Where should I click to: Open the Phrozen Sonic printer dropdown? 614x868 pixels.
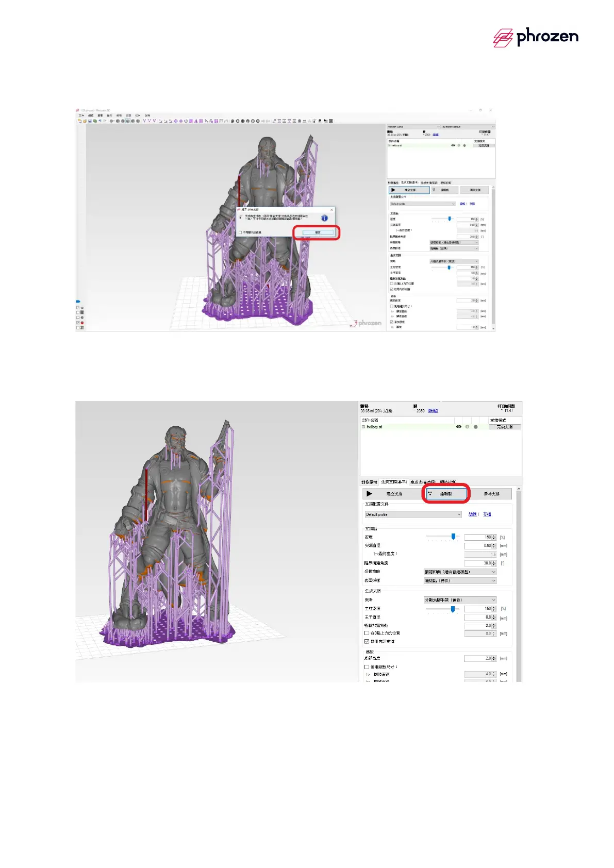pyautogui.click(x=413, y=126)
